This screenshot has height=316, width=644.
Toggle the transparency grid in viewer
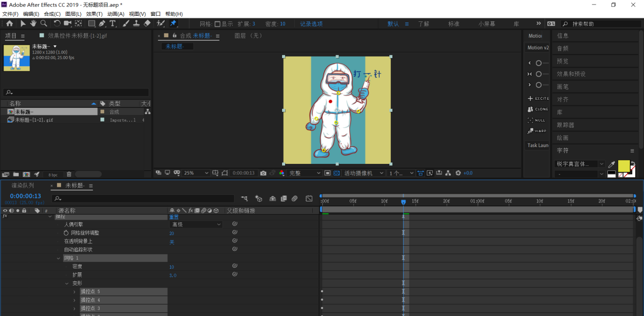coord(336,173)
